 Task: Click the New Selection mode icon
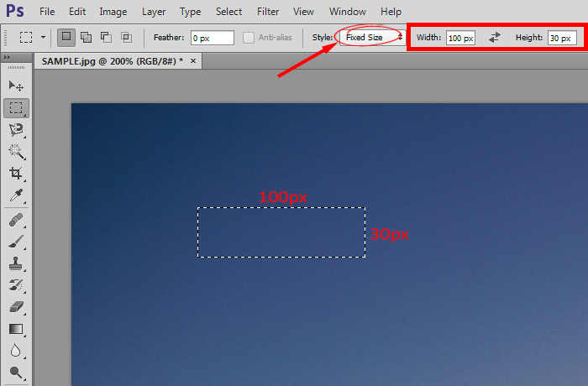click(x=66, y=37)
